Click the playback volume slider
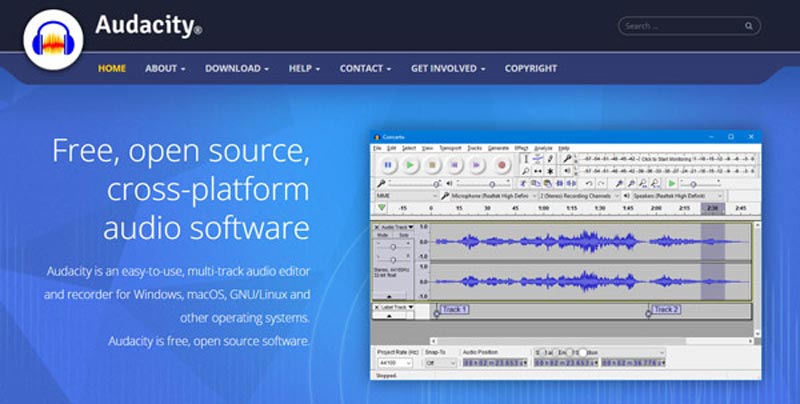Image resolution: width=800 pixels, height=404 pixels. [x=483, y=184]
